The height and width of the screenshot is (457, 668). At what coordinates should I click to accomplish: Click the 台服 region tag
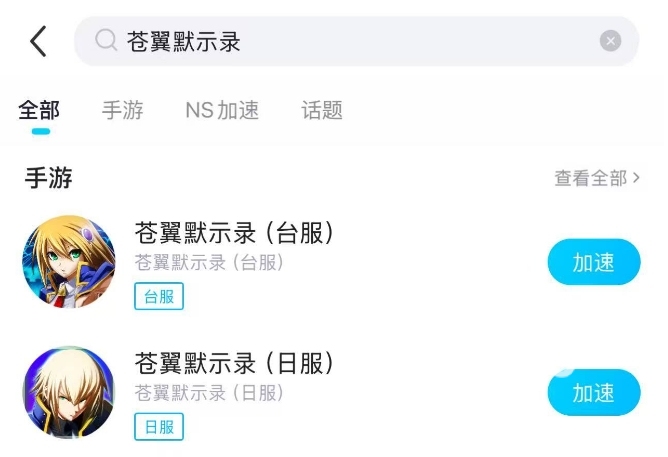coord(159,296)
